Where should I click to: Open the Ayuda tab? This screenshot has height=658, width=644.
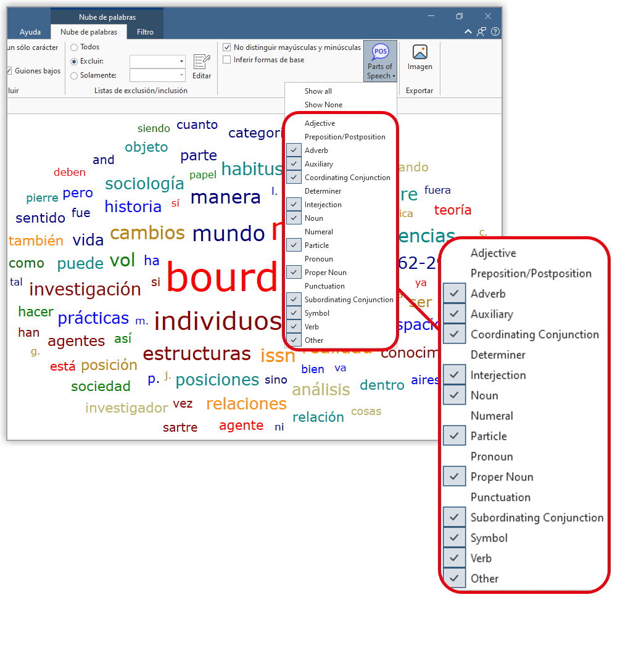pos(30,32)
